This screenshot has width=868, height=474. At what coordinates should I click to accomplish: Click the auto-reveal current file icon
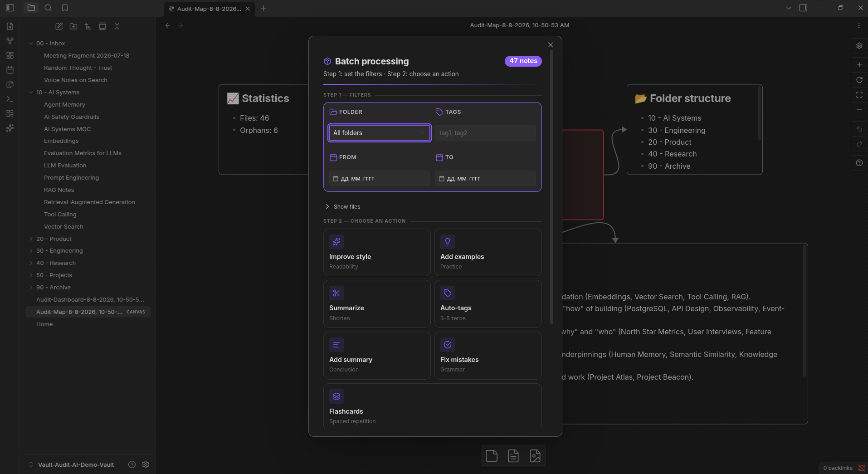tap(102, 26)
